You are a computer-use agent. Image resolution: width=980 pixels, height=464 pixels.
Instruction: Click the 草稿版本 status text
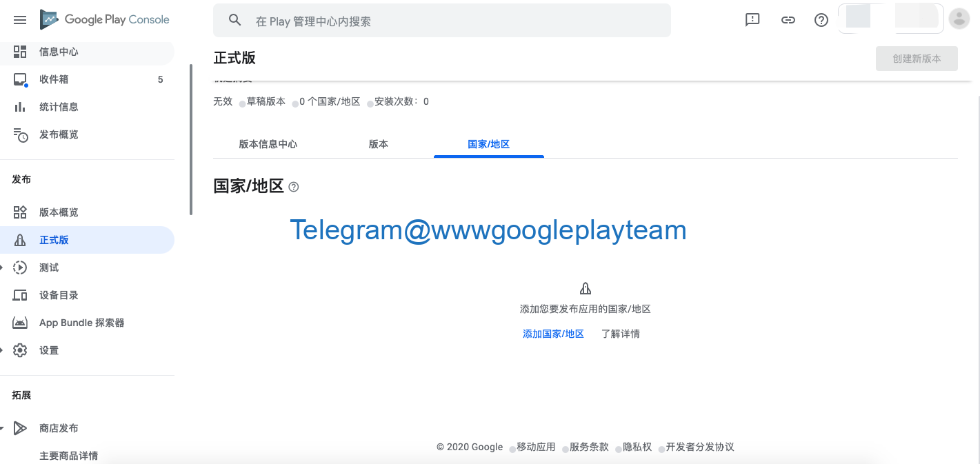click(266, 101)
